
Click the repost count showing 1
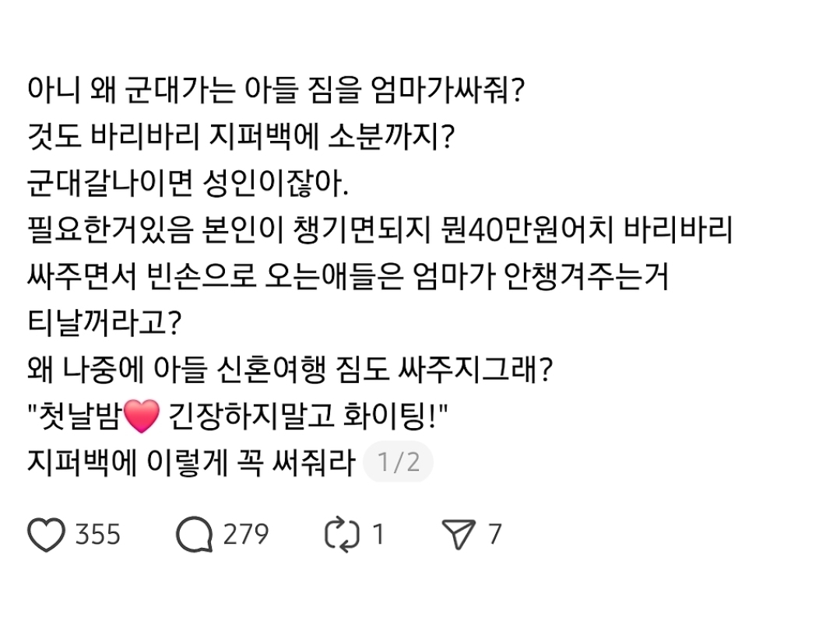click(x=379, y=535)
